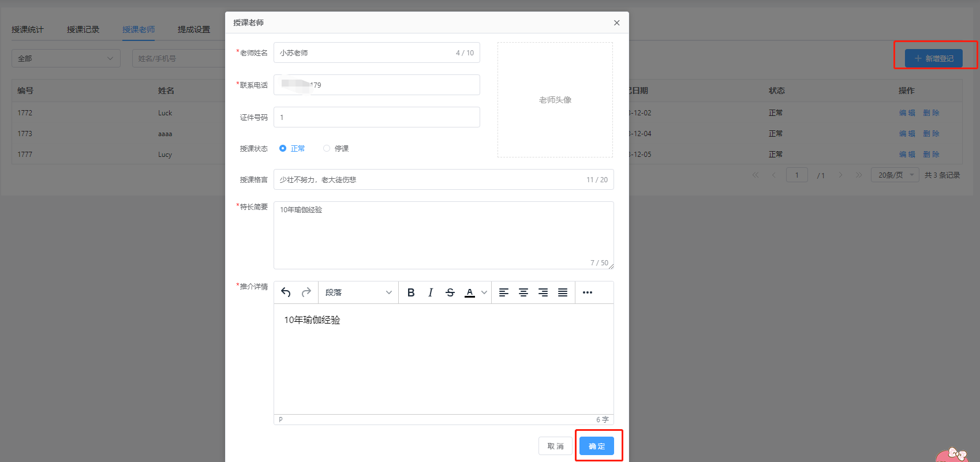The height and width of the screenshot is (462, 980).
Task: Open the 段落 paragraph format dropdown
Action: coord(358,292)
